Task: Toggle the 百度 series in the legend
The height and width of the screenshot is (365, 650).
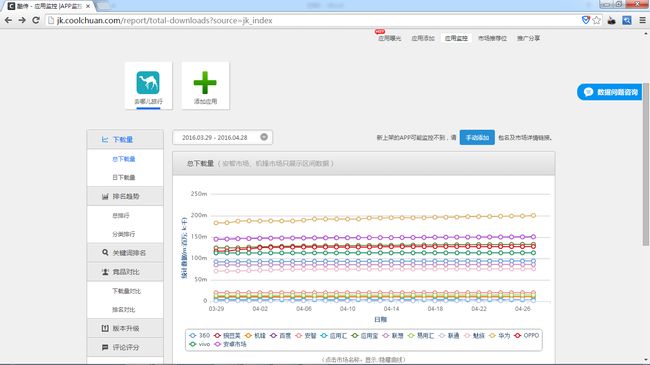Action: click(x=281, y=335)
